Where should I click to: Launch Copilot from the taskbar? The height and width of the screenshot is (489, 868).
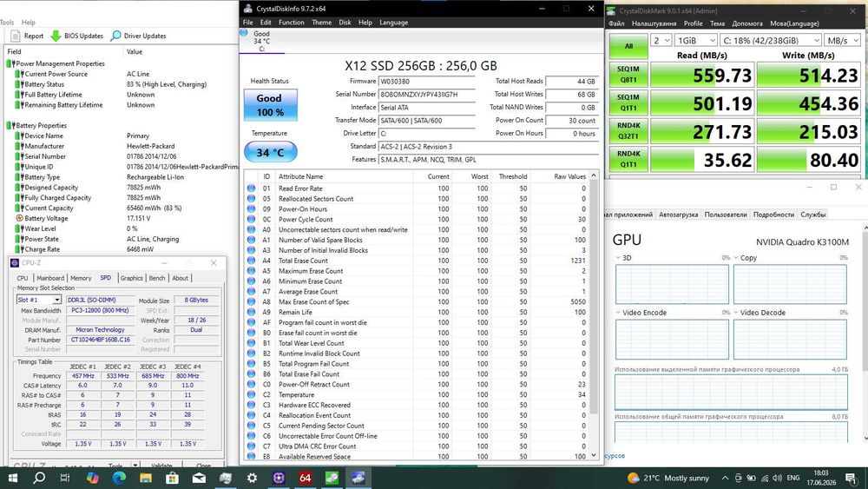[x=92, y=478]
